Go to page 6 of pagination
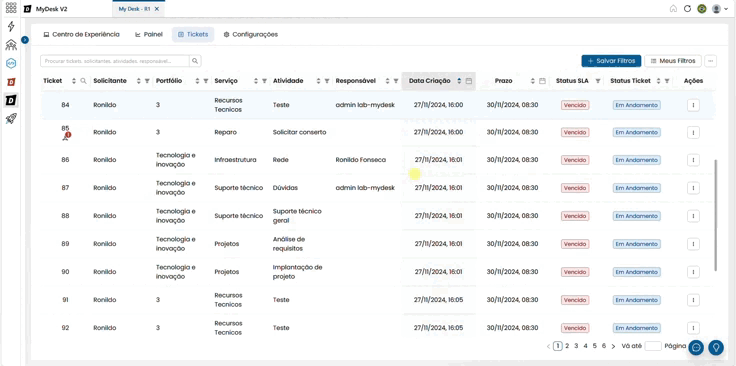The image size is (736, 366). [604, 346]
